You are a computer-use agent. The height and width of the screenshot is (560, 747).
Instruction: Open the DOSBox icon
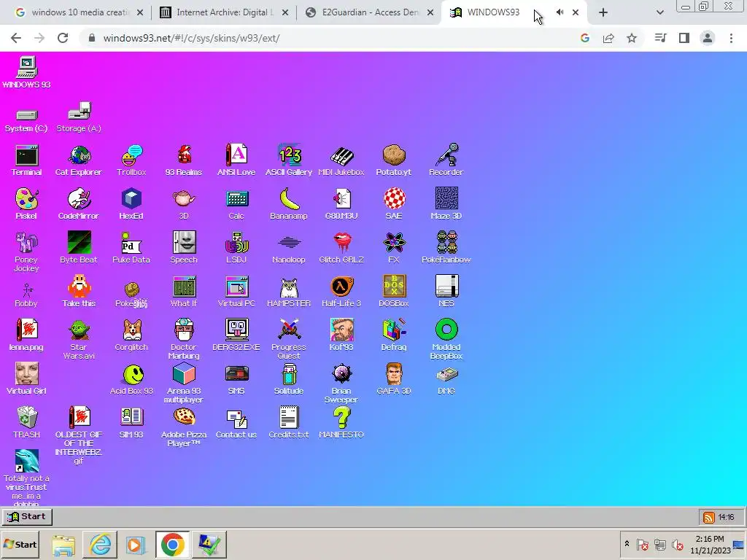pos(393,292)
